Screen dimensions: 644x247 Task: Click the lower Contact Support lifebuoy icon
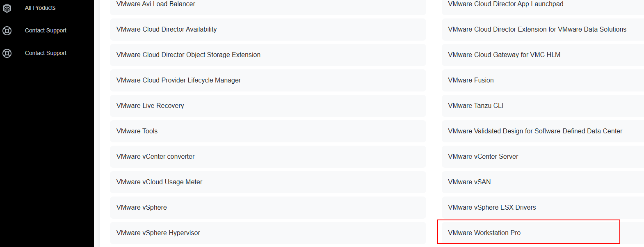point(7,53)
